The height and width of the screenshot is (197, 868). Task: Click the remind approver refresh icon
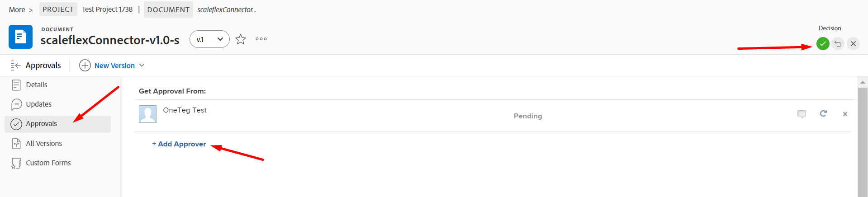coord(823,113)
